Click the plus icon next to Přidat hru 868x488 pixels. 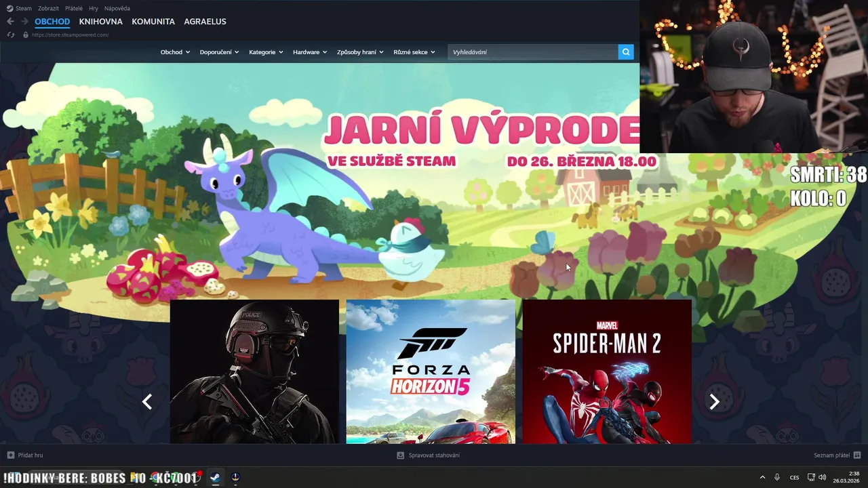coord(10,455)
